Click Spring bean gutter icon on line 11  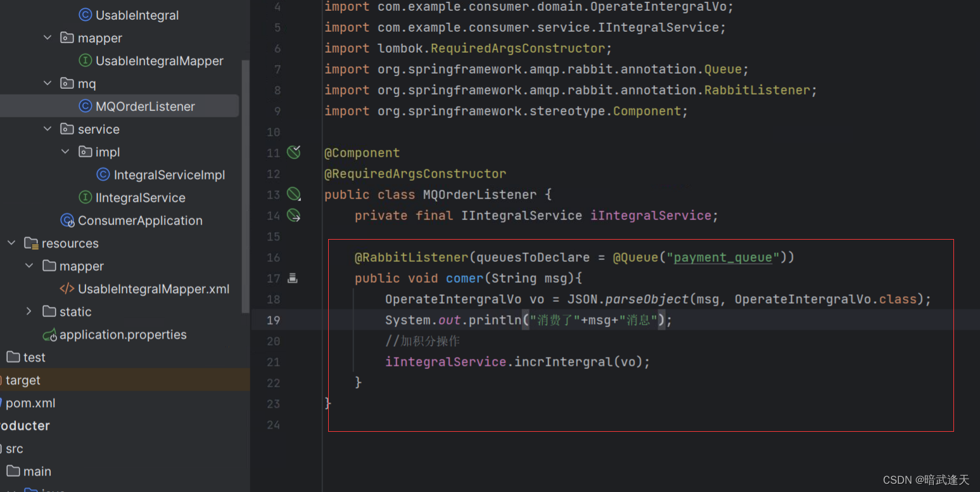[x=294, y=152]
